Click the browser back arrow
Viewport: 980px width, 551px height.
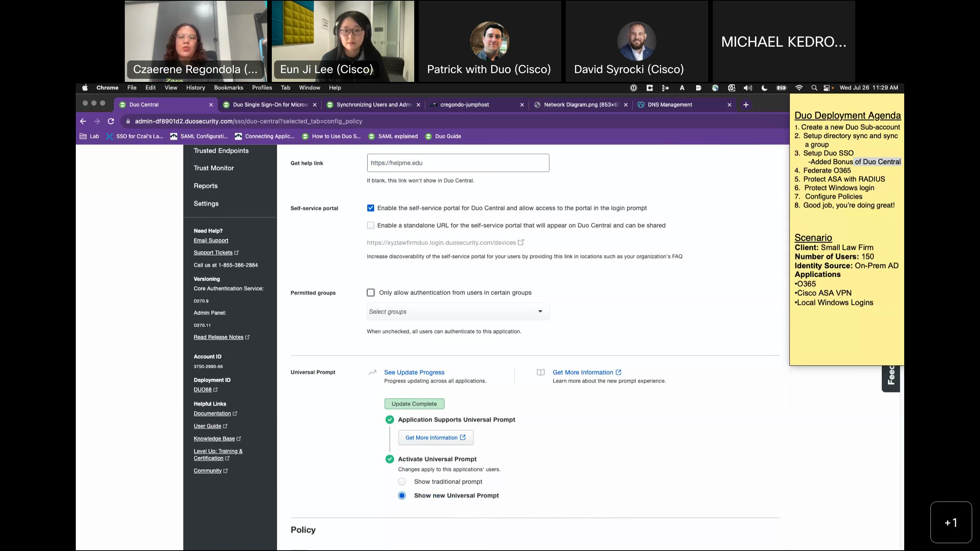83,121
